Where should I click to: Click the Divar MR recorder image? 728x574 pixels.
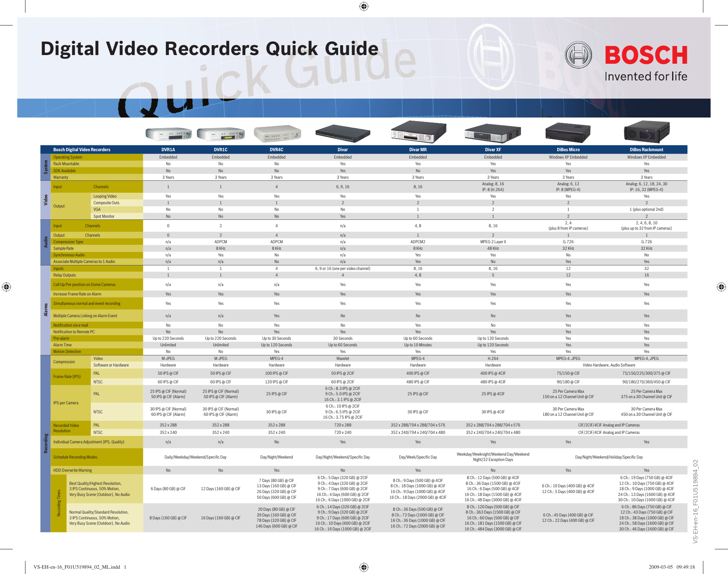coord(418,132)
